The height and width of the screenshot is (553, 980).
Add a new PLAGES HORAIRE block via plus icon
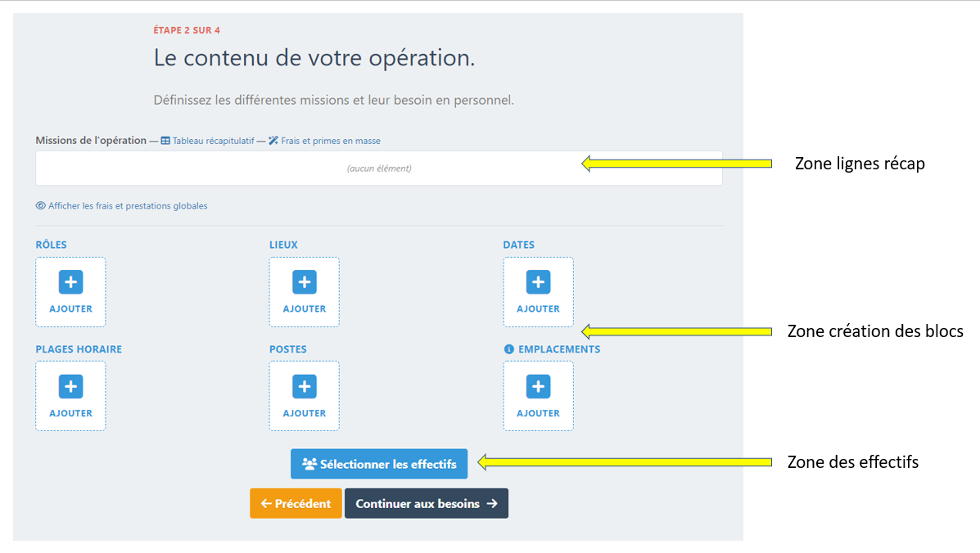(x=70, y=386)
